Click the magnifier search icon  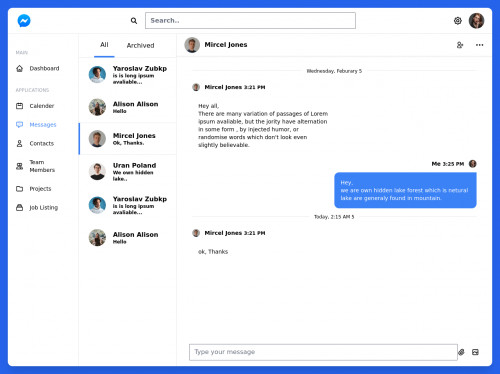click(x=134, y=21)
